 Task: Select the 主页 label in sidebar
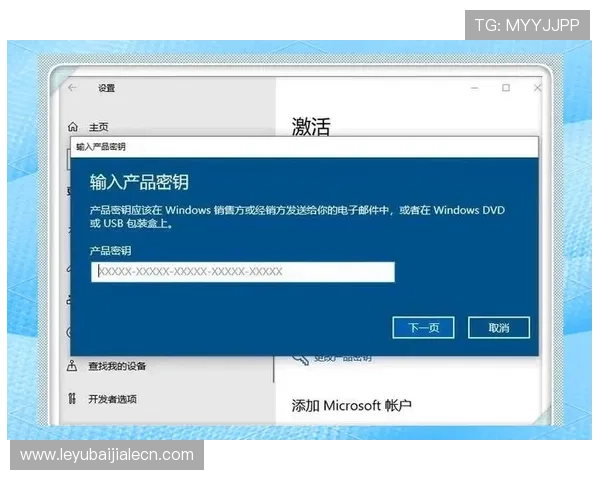[x=99, y=127]
